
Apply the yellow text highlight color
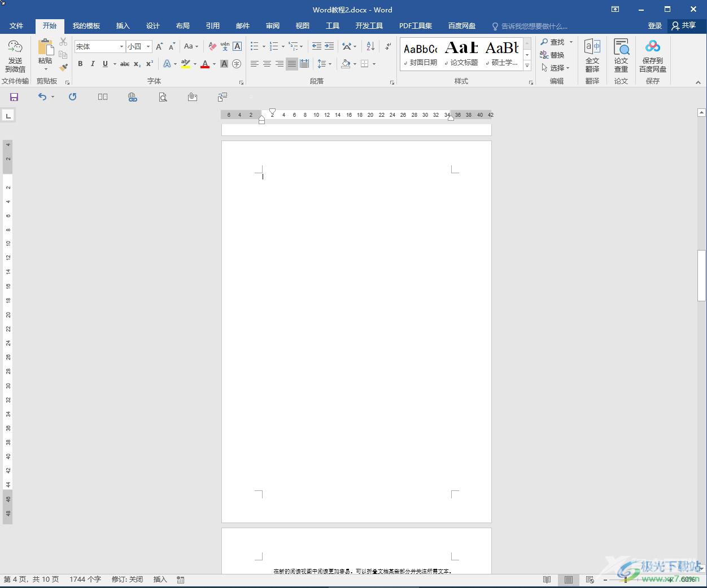click(x=186, y=64)
